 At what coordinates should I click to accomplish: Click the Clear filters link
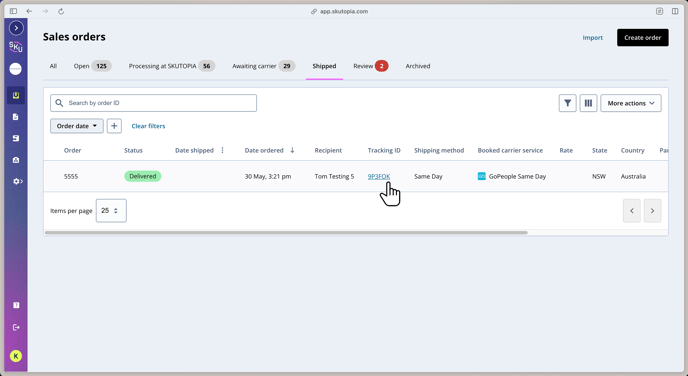(x=148, y=126)
